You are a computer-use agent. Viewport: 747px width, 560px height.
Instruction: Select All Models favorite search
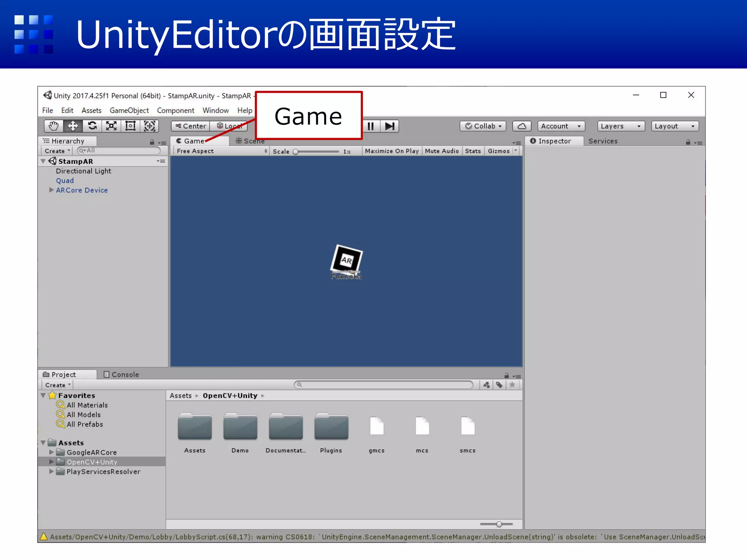click(83, 415)
